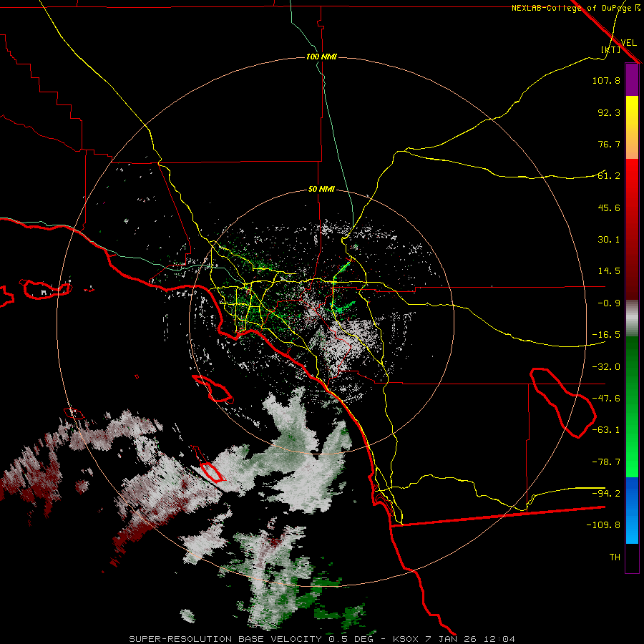
Task: Click the 76.7 legend value
Action: pyautogui.click(x=609, y=144)
